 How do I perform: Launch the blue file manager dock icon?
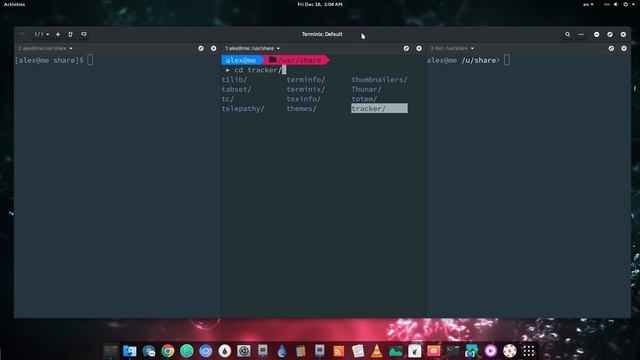129,351
